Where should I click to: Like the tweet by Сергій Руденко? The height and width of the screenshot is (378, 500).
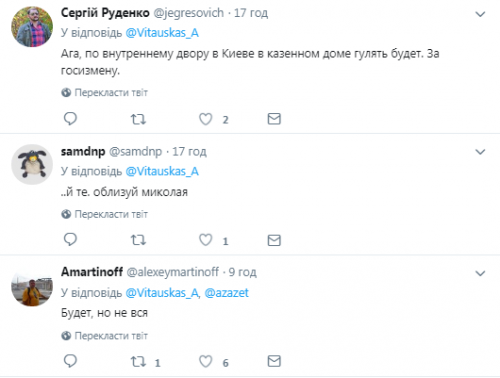point(206,119)
